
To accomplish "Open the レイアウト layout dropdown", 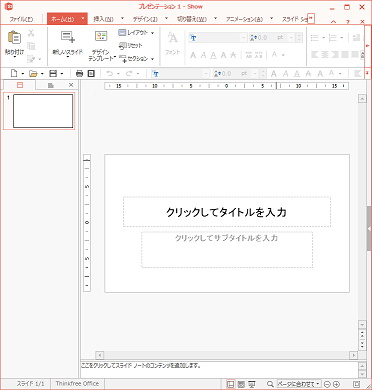I will (x=136, y=33).
